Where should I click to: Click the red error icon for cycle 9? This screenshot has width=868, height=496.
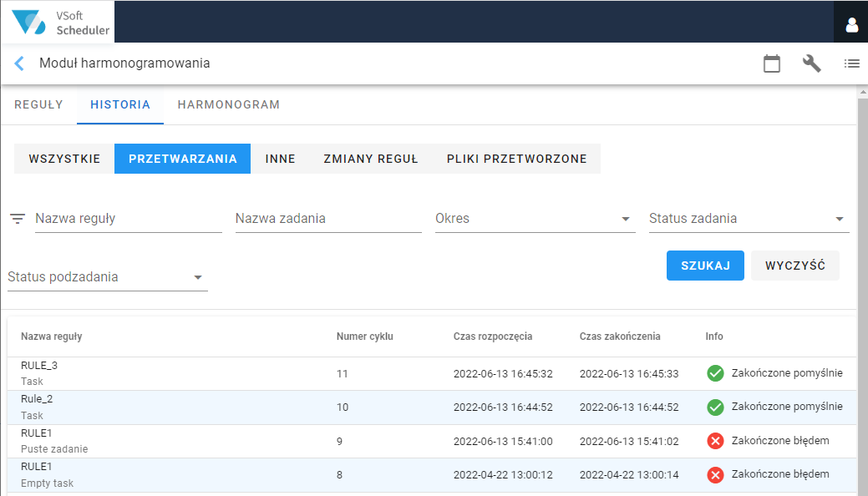coord(715,441)
